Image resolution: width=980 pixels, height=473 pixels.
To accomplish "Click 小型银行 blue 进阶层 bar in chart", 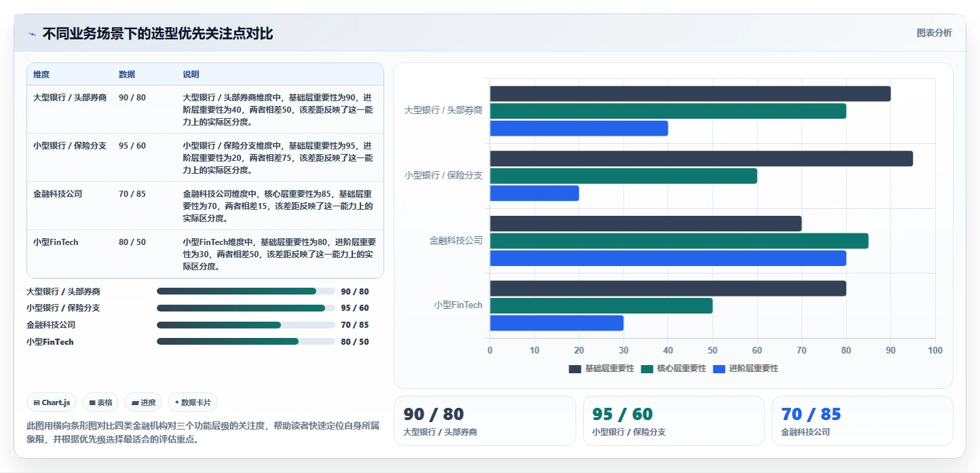I will (534, 193).
